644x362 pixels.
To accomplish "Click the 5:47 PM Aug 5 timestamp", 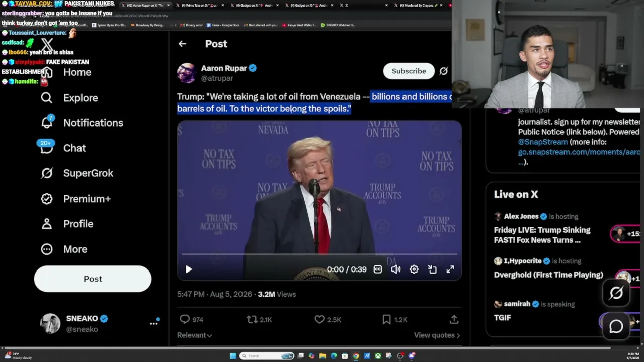I will (x=214, y=294).
